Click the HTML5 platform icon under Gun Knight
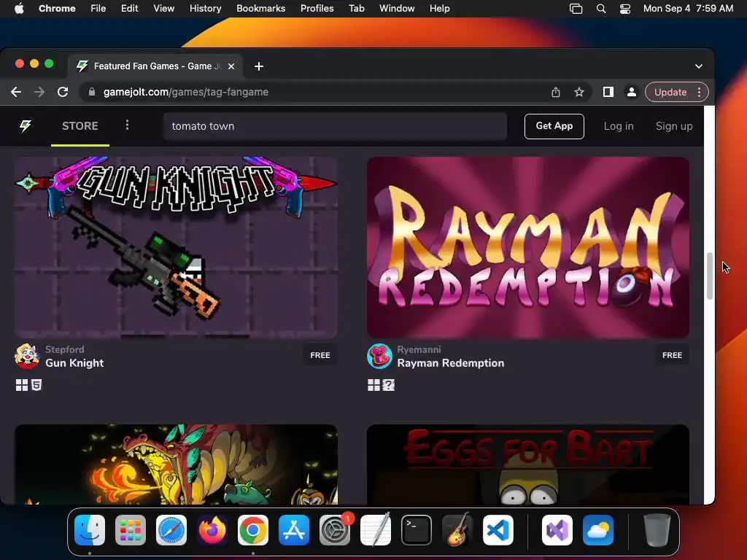 [x=36, y=385]
